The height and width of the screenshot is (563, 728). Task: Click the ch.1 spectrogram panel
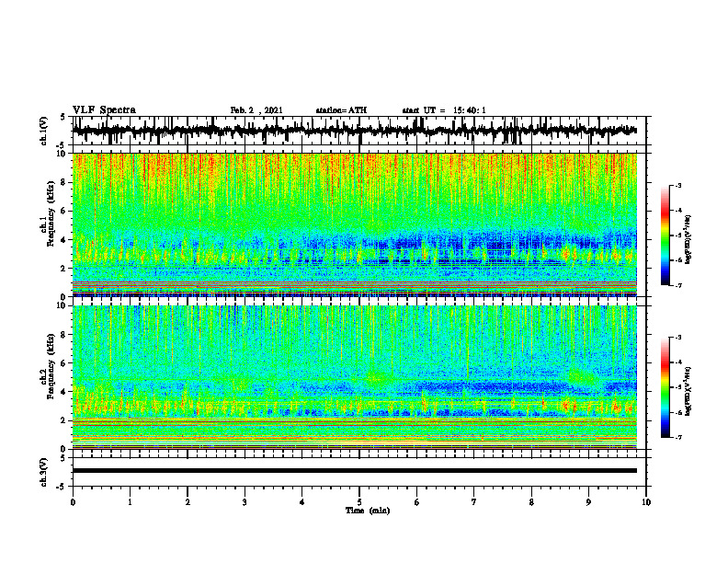(354, 224)
